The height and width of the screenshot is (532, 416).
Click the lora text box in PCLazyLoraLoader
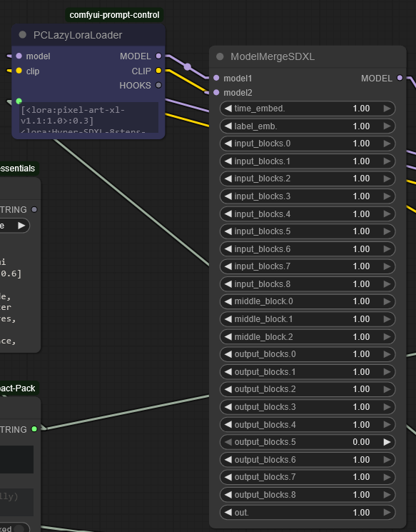(88, 117)
